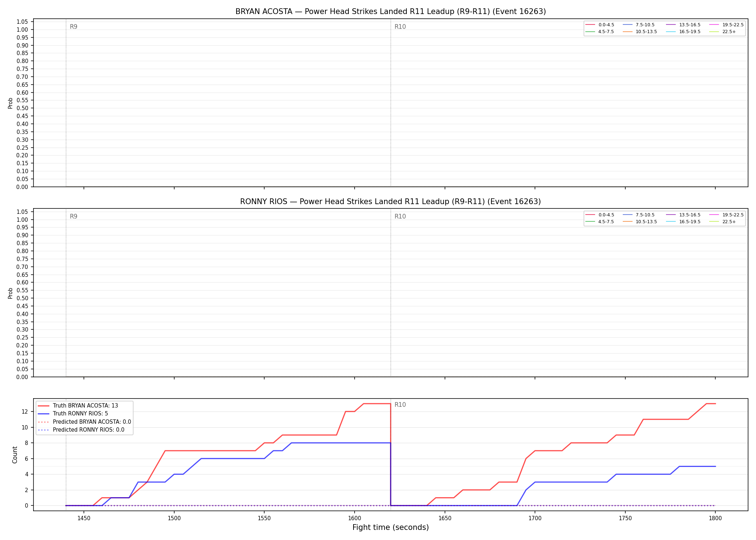The height and width of the screenshot is (540, 756).
Task: Click x-axis tick label 1550
Action: click(x=264, y=518)
